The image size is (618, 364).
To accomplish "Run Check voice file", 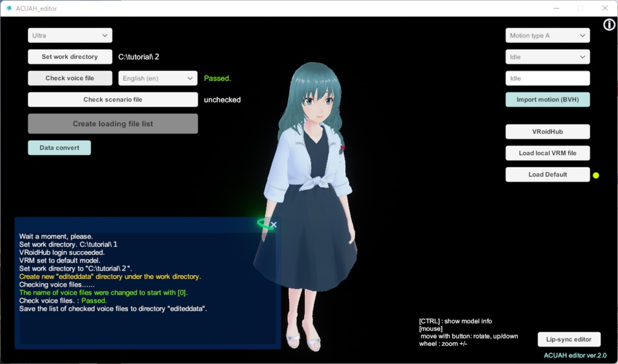I will tap(69, 78).
